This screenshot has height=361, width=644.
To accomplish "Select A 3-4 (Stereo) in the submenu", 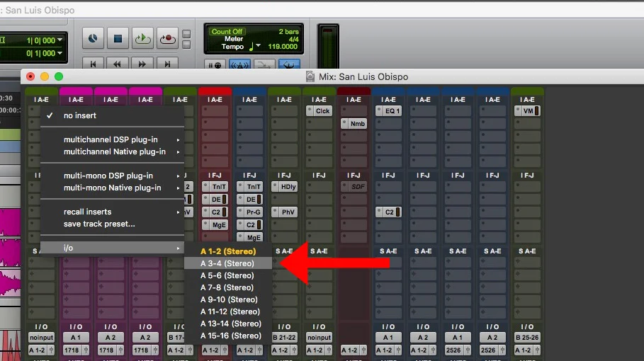I will (228, 263).
